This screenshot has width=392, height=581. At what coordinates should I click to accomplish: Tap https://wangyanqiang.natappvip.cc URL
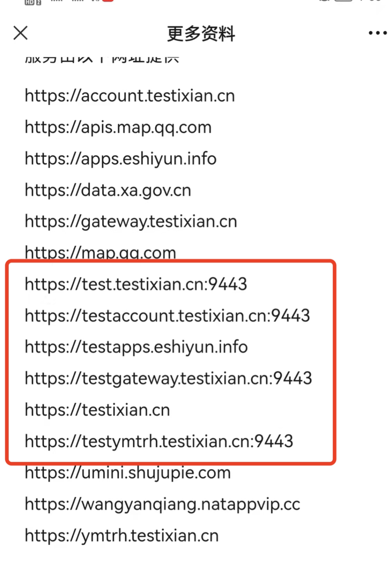pyautogui.click(x=162, y=504)
